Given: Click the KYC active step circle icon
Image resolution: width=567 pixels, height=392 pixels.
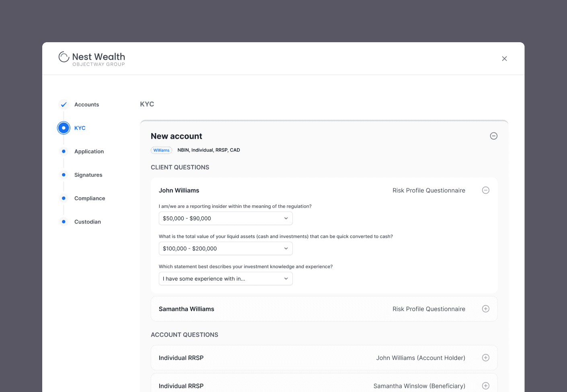Looking at the screenshot, I should tap(64, 128).
